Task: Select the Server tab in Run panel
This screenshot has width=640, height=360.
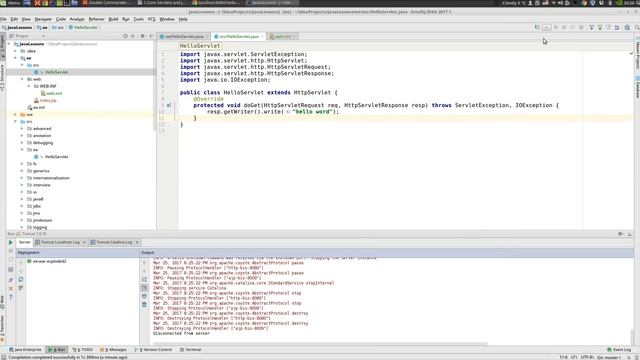Action: pos(24,242)
